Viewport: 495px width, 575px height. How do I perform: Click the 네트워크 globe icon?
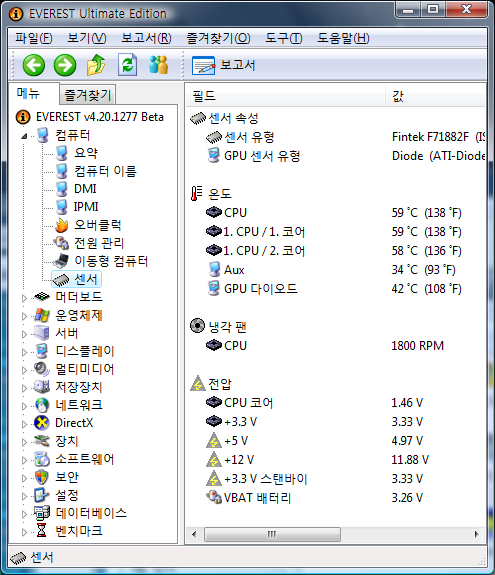coord(42,405)
